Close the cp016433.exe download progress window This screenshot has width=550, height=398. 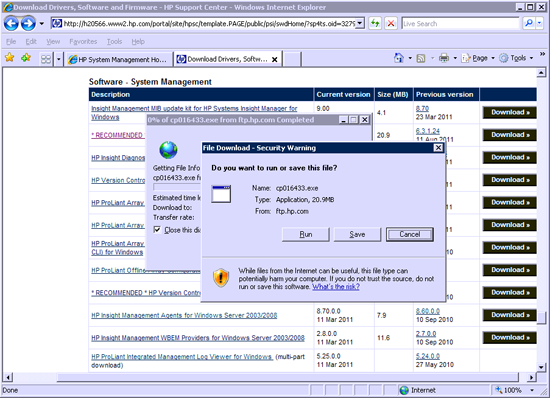tap(365, 120)
